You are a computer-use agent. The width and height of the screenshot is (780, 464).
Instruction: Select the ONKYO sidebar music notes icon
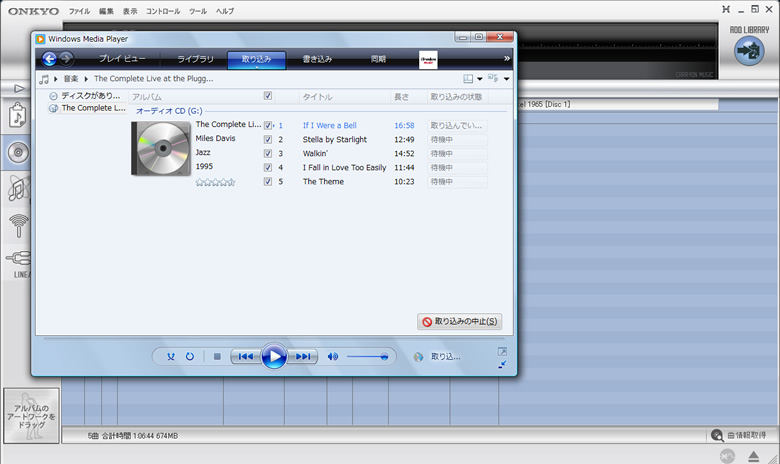(x=19, y=189)
